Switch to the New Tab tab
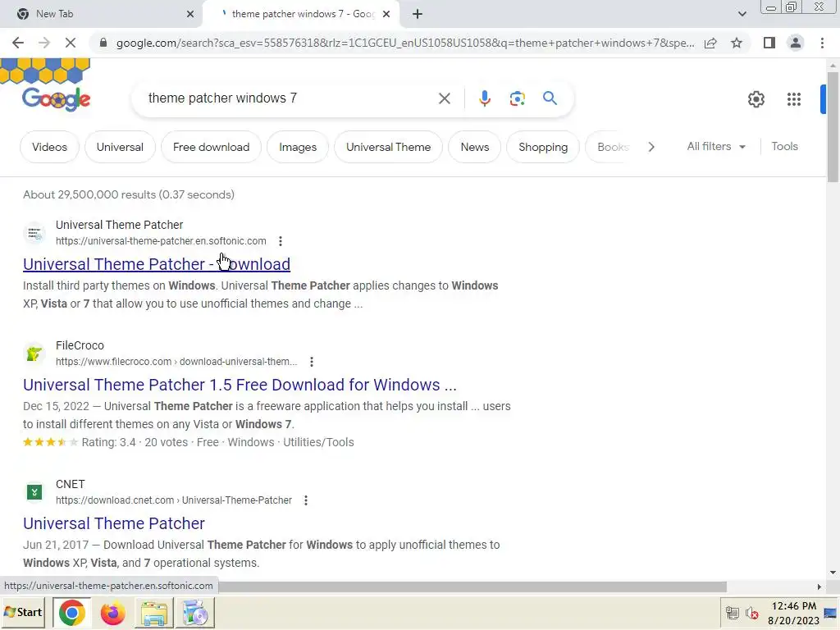 pyautogui.click(x=102, y=14)
